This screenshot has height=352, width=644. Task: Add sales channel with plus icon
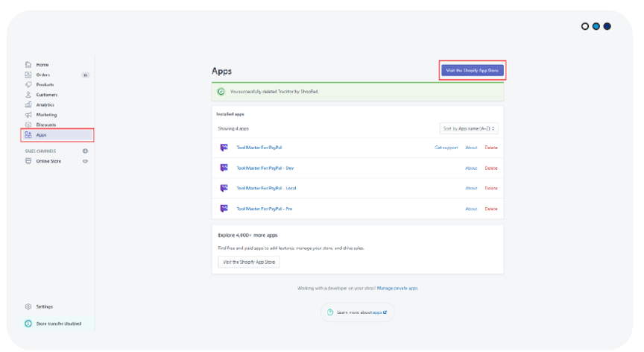point(85,151)
